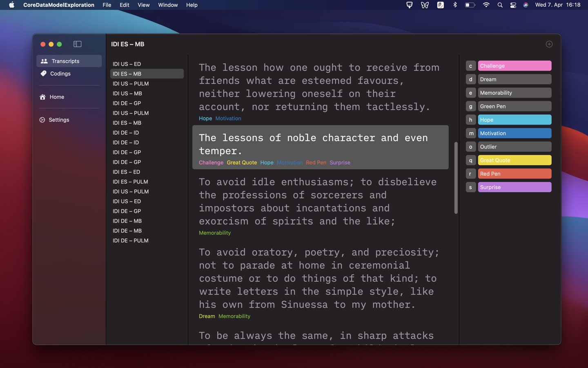Toggle the Surprise coding label
This screenshot has height=368, width=588.
click(514, 187)
